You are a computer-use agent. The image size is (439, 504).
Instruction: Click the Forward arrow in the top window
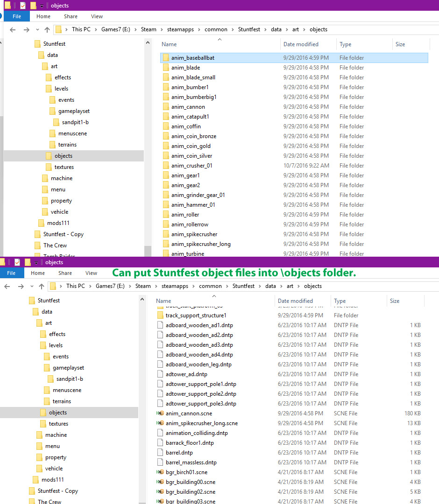(26, 29)
